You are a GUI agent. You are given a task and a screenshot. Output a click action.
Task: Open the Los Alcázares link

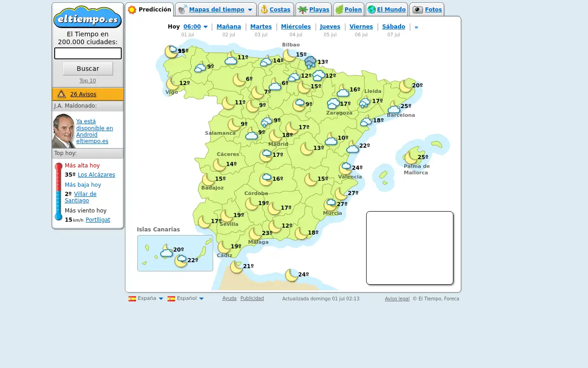[x=96, y=175]
